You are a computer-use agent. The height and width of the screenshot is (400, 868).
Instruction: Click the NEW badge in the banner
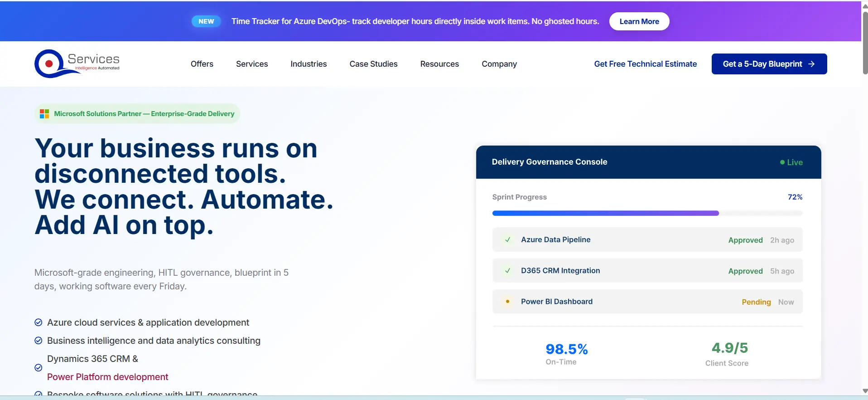pyautogui.click(x=206, y=21)
